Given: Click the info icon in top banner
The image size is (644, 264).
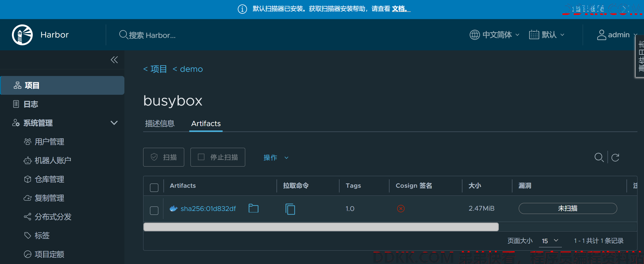Looking at the screenshot, I should click(242, 9).
